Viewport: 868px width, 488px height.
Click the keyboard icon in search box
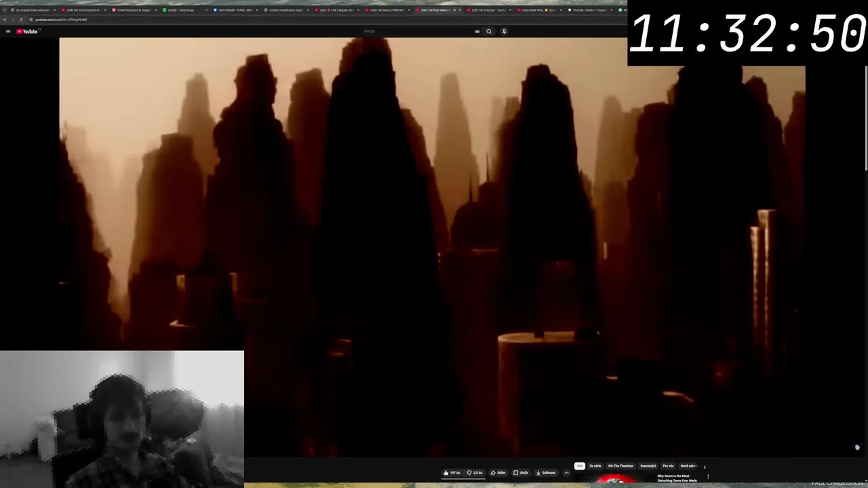coord(477,31)
